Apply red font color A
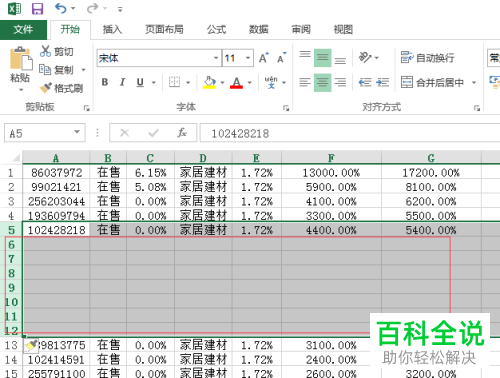The width and height of the screenshot is (500, 378). pyautogui.click(x=237, y=82)
